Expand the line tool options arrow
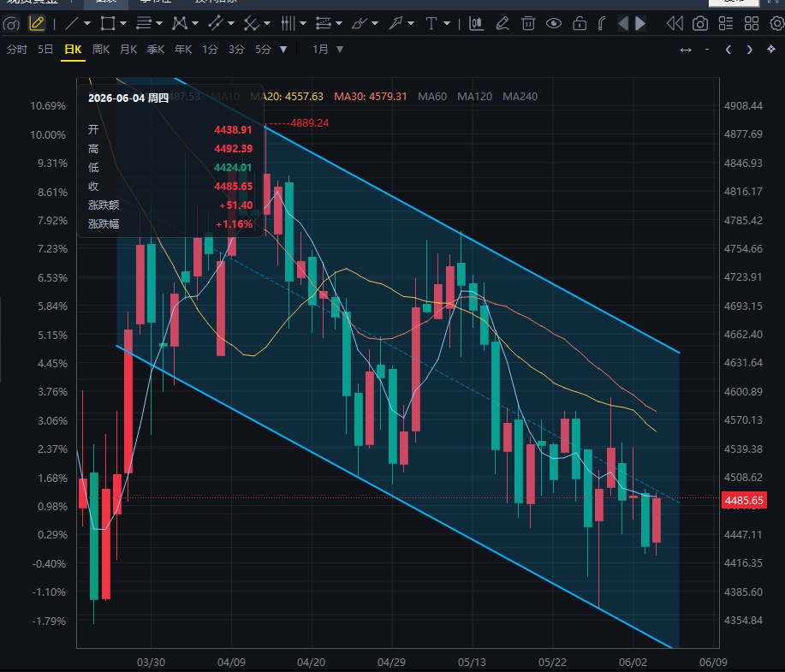Viewport: 785px width, 672px height. tap(87, 23)
